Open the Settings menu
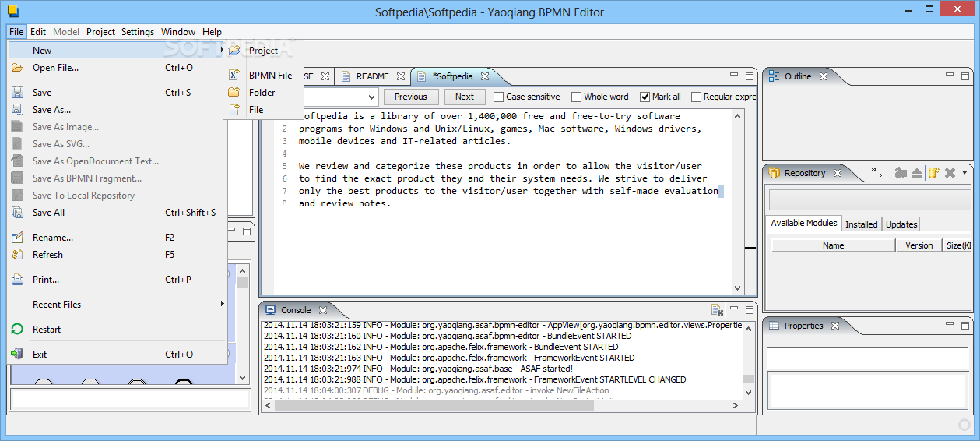980x441 pixels. tap(138, 32)
